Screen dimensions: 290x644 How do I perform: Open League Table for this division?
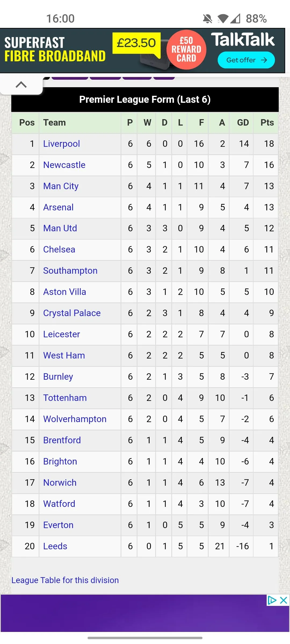tap(65, 580)
